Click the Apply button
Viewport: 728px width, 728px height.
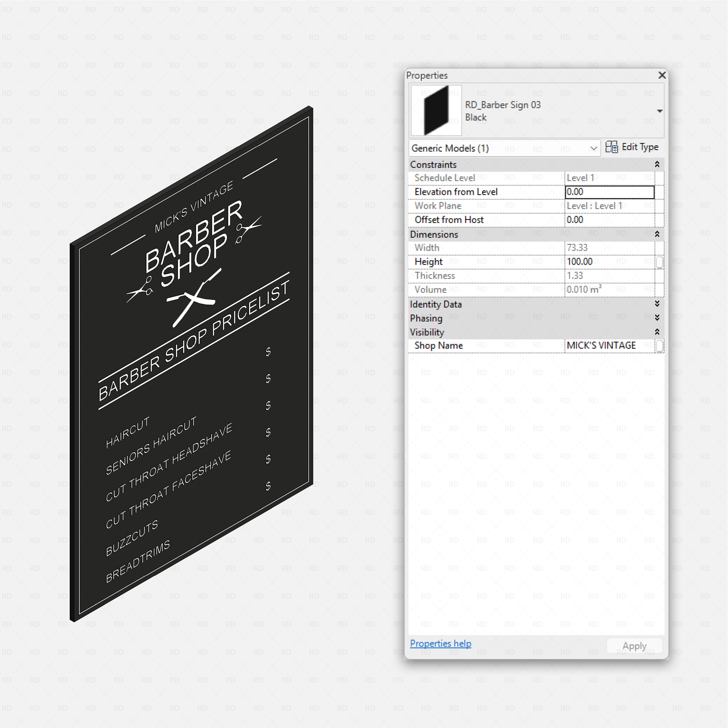tap(634, 645)
